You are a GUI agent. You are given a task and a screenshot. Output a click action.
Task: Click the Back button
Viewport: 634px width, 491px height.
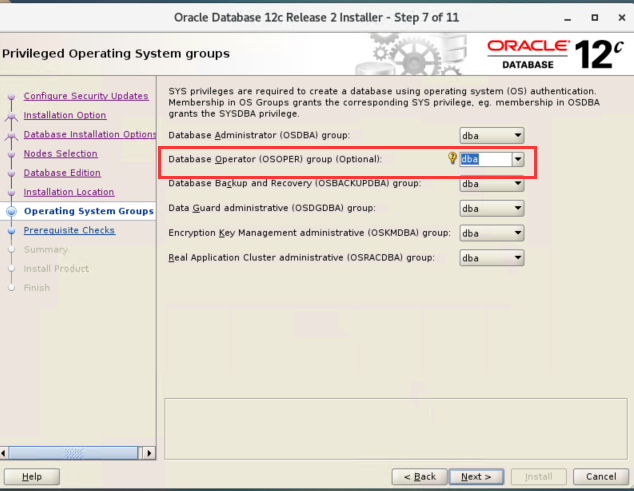(420, 476)
